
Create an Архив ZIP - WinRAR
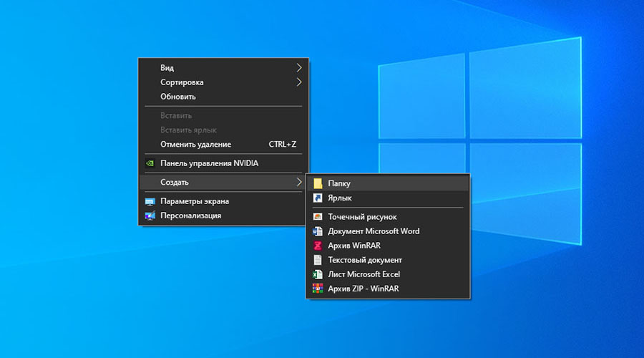(x=388, y=289)
